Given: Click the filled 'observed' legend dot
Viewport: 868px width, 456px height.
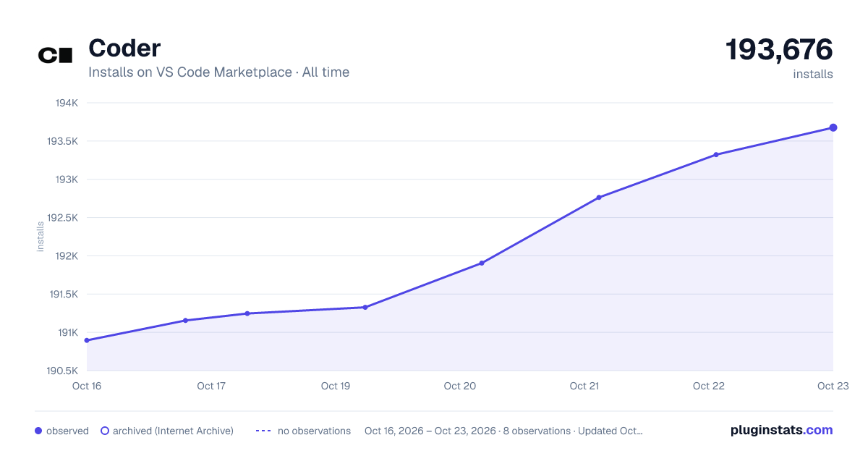Looking at the screenshot, I should pyautogui.click(x=38, y=431).
